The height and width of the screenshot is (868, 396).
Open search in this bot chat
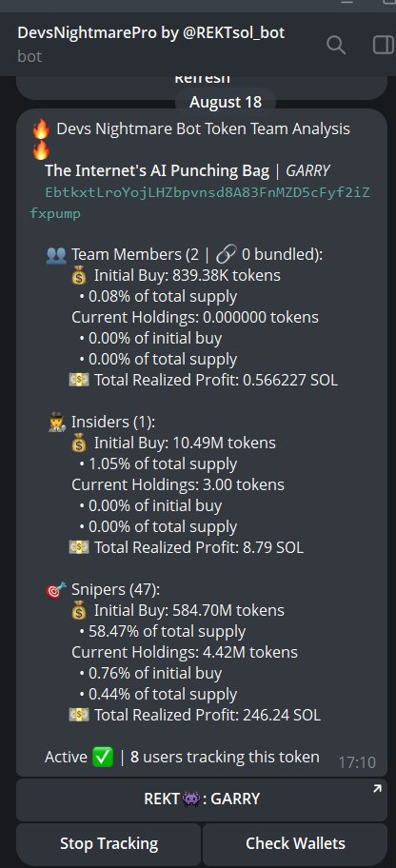[336, 45]
